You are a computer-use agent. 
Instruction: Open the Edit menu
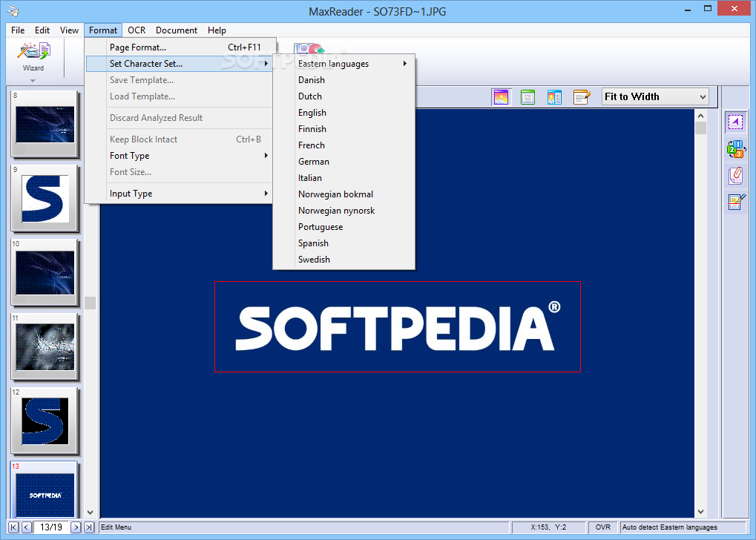coord(42,30)
